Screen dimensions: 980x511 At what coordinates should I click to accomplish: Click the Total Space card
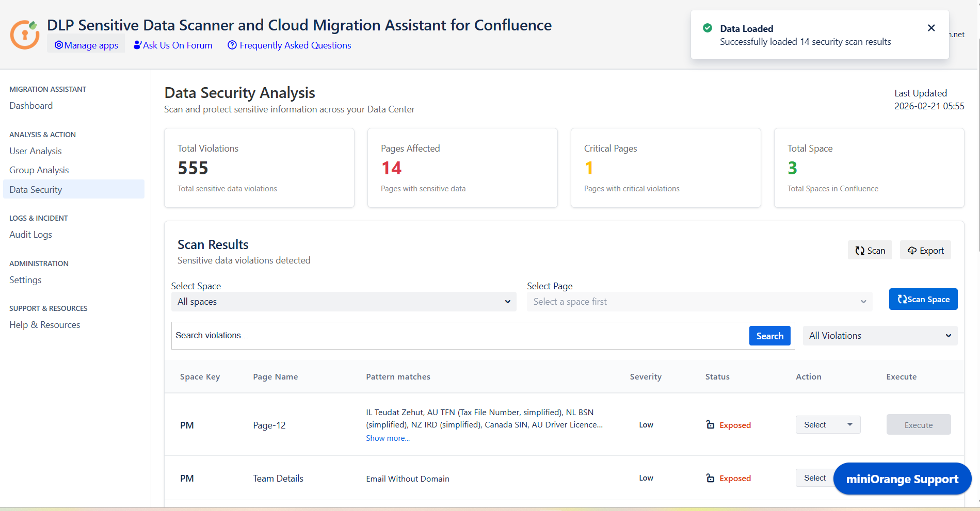[x=869, y=168]
